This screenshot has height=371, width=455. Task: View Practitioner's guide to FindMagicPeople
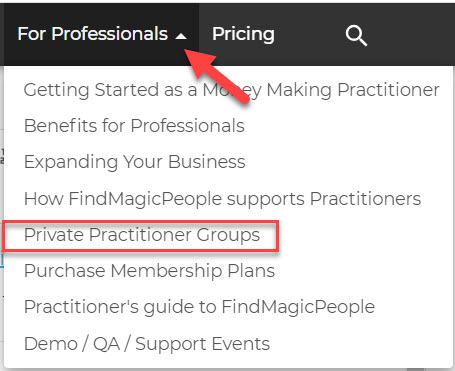pos(199,307)
